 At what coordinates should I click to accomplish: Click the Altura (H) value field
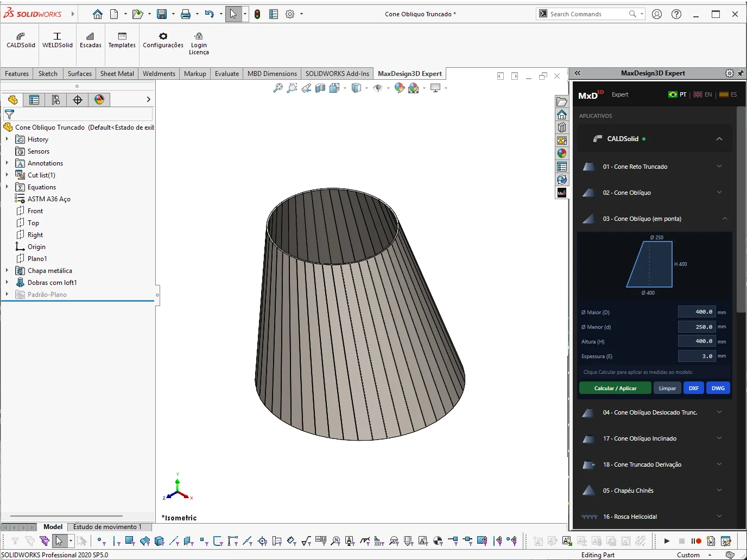point(697,341)
